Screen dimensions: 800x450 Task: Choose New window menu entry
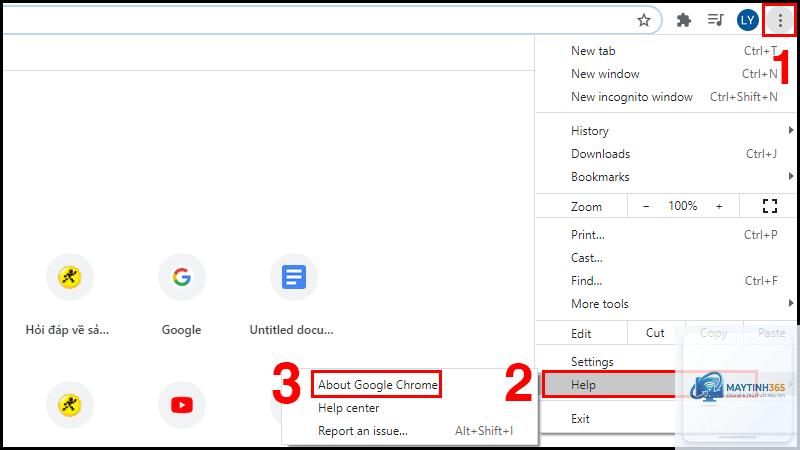(666, 74)
